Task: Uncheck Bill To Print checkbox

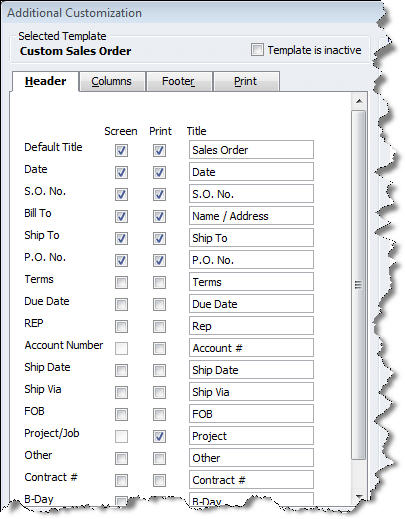Action: click(x=159, y=216)
